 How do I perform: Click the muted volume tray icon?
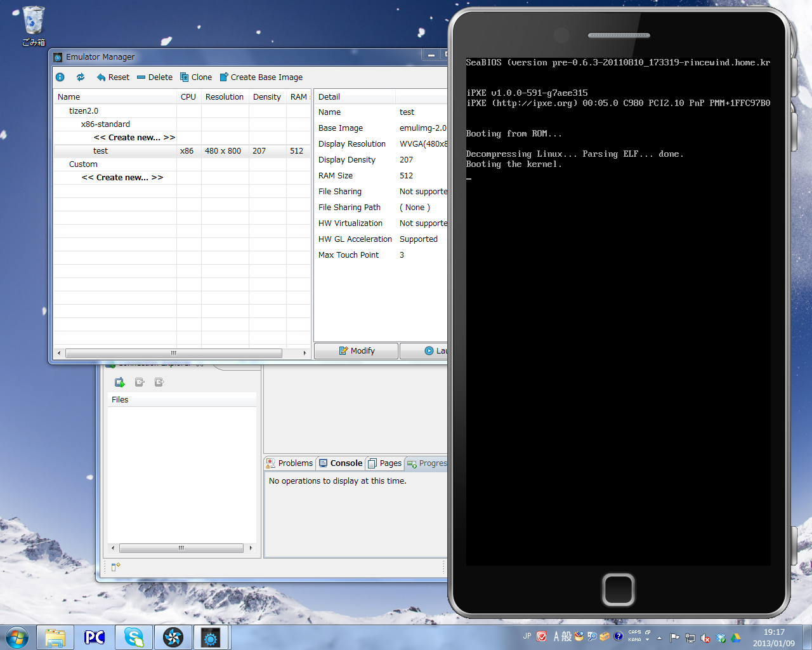click(705, 638)
